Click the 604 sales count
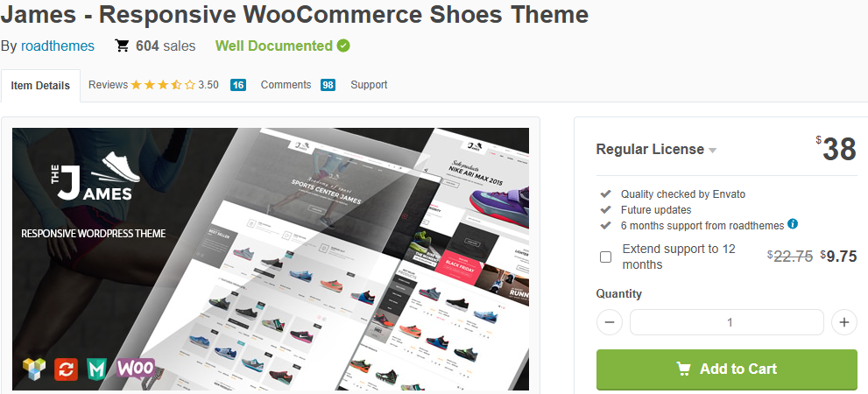 point(166,46)
